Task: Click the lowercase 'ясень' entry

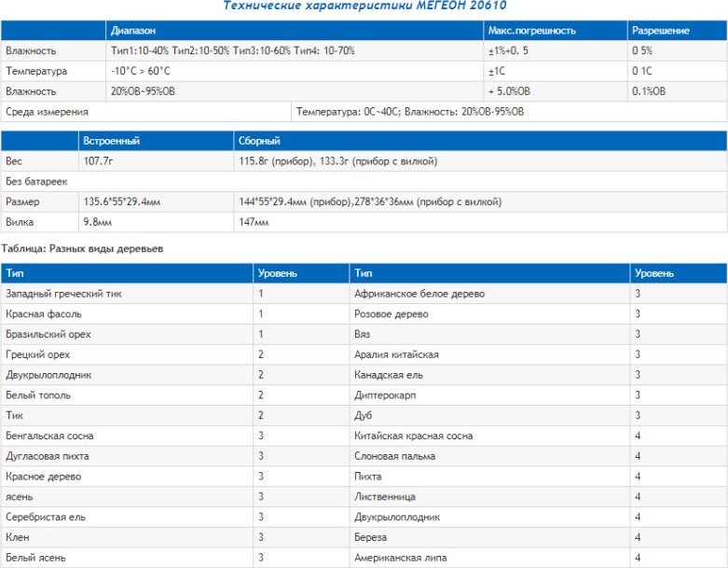Action: (x=19, y=497)
